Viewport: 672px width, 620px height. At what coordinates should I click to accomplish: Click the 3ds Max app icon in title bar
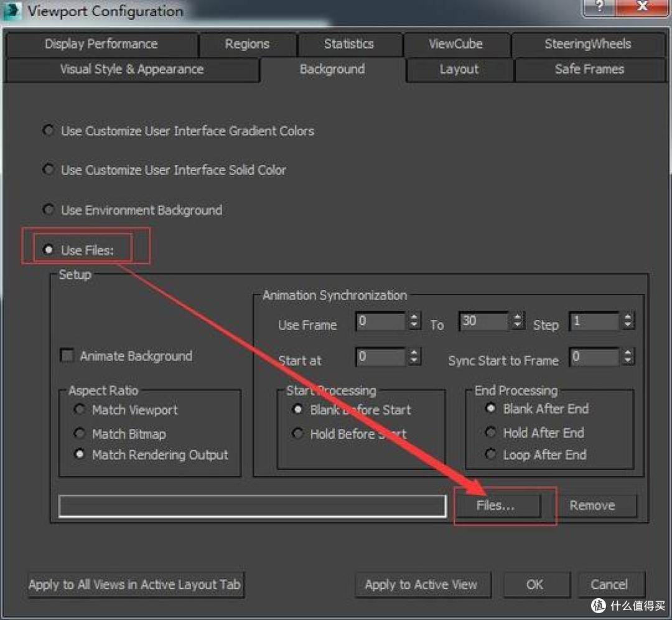coord(12,11)
